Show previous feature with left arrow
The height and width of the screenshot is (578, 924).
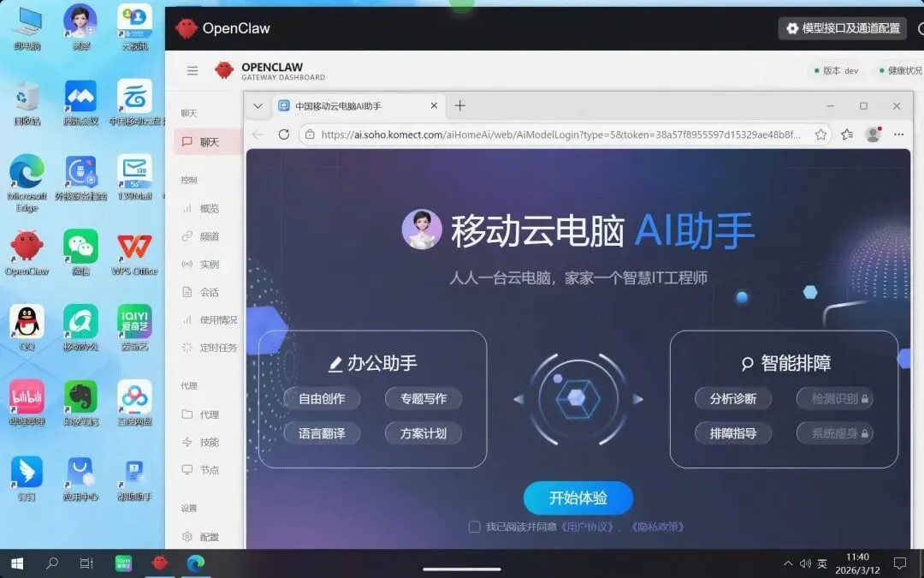coord(518,399)
